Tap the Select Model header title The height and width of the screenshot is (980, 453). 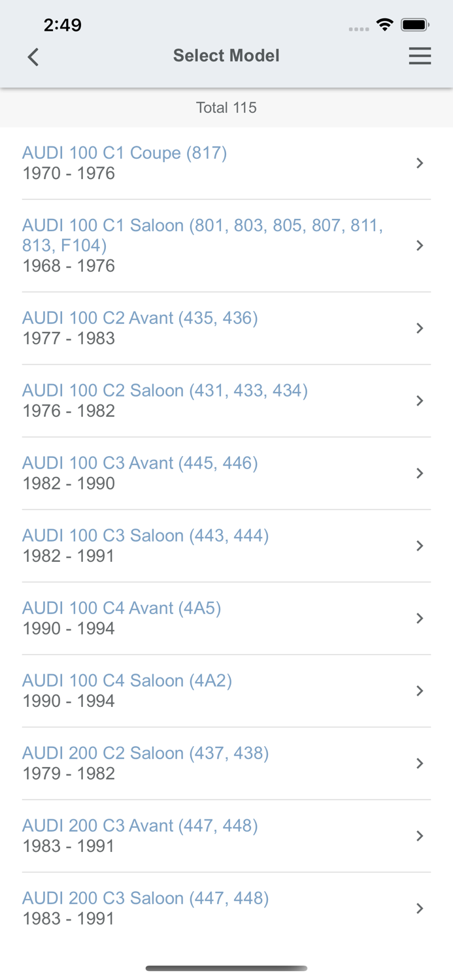(226, 56)
